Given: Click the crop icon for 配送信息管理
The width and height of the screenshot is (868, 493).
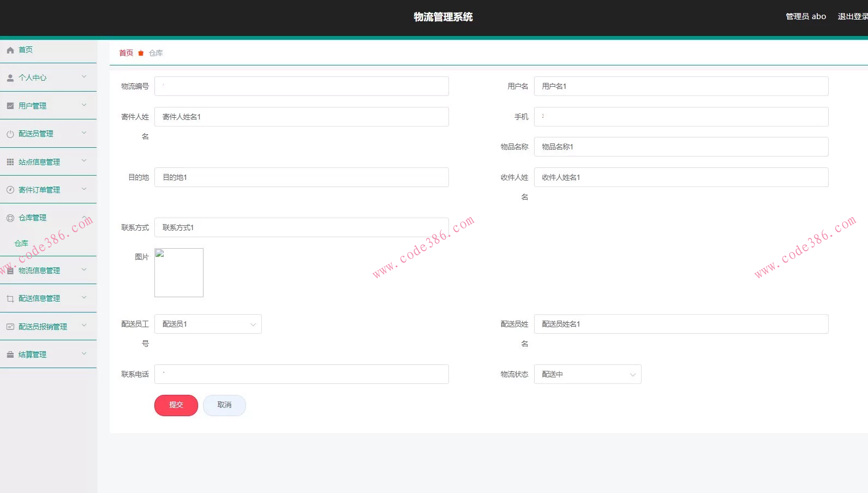Looking at the screenshot, I should (x=10, y=299).
